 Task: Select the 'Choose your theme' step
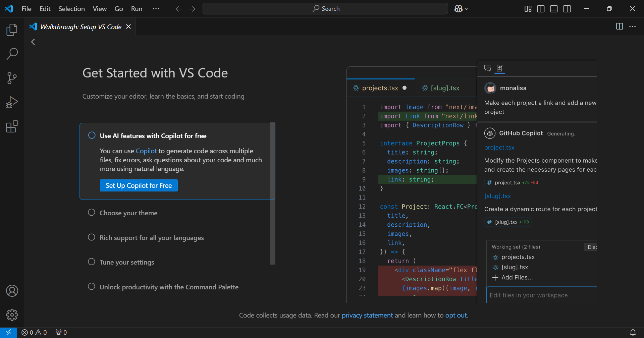pos(128,213)
